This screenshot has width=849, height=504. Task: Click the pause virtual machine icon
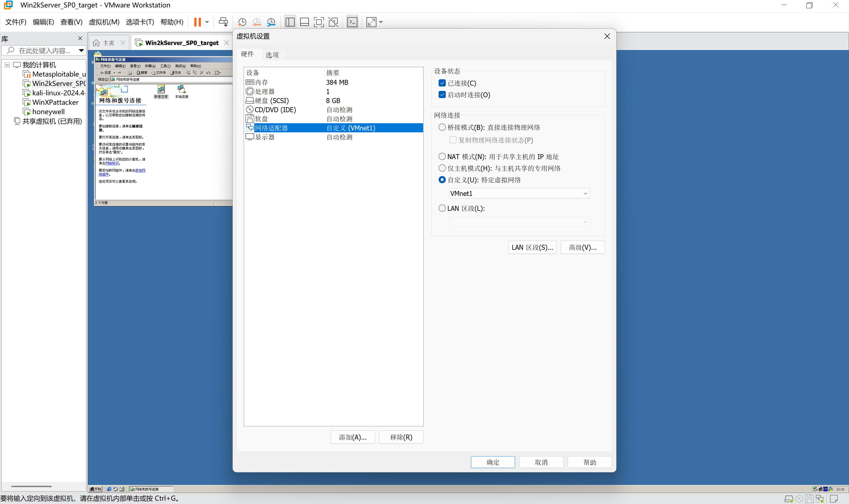[197, 22]
